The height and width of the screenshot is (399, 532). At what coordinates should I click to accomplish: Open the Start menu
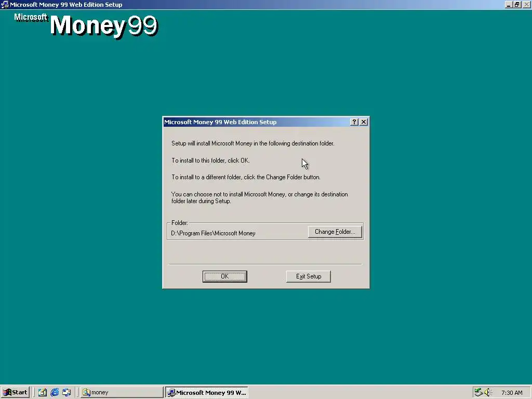(x=15, y=392)
